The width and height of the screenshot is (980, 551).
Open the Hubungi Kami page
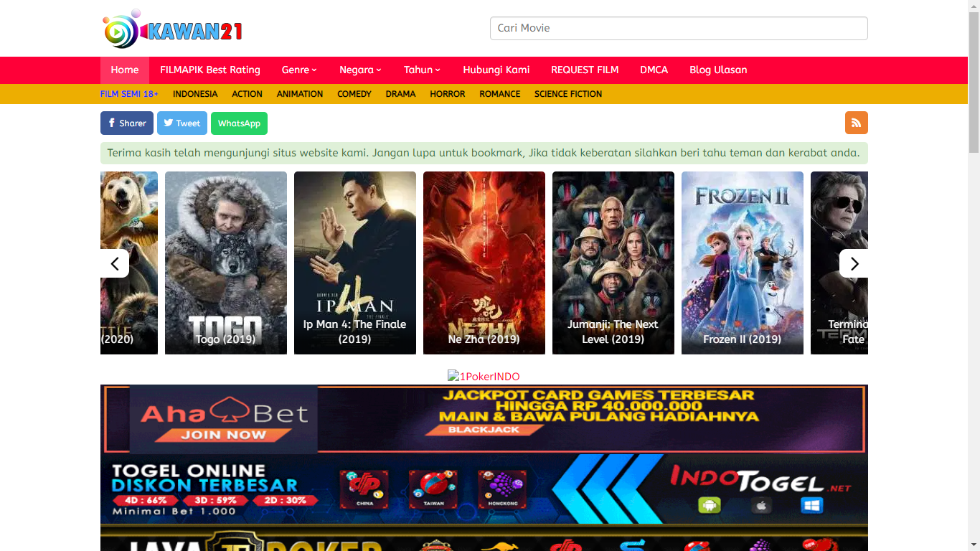click(x=496, y=70)
